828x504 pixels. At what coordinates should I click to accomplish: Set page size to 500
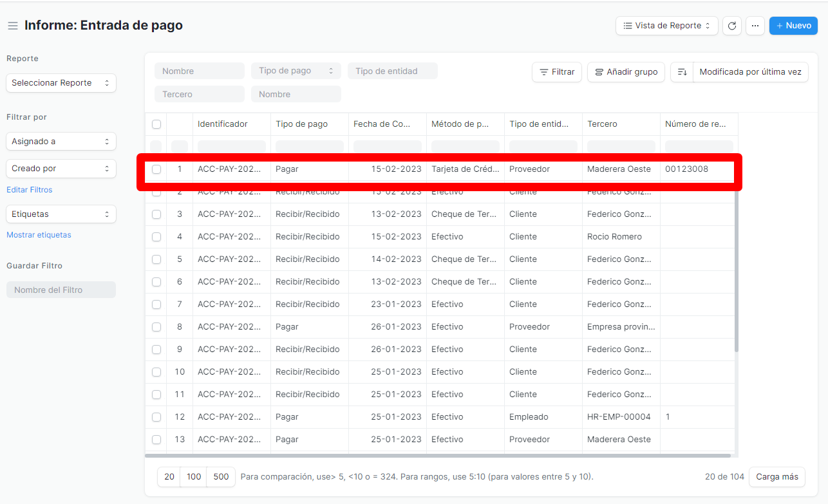(221, 477)
